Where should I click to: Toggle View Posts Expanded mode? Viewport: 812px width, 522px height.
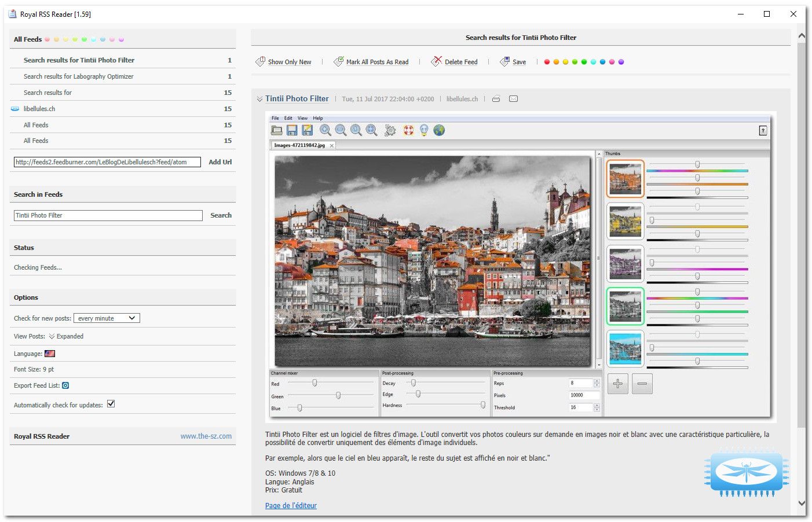click(66, 336)
